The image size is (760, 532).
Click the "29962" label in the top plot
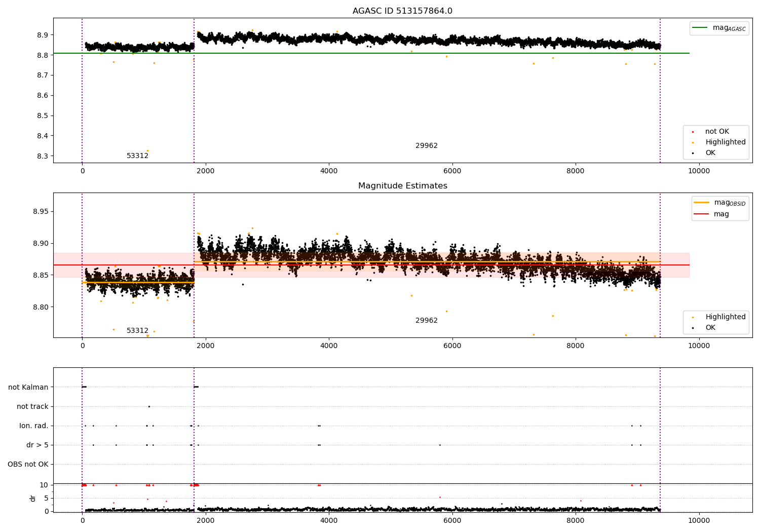click(x=427, y=146)
